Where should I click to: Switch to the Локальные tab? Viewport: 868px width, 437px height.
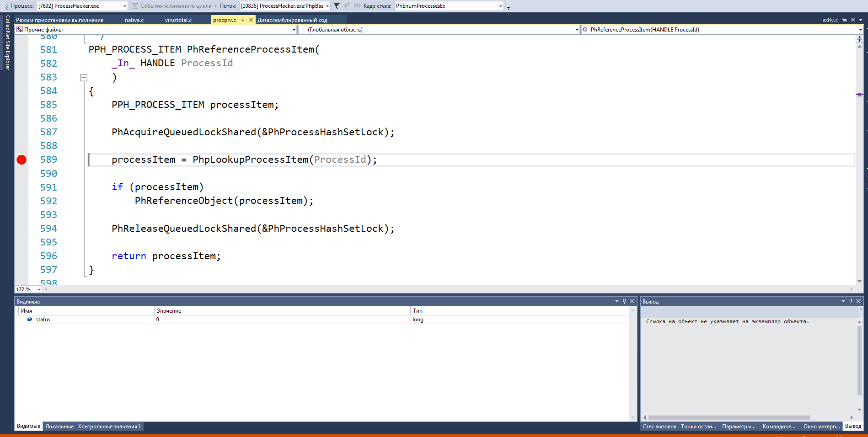point(59,426)
